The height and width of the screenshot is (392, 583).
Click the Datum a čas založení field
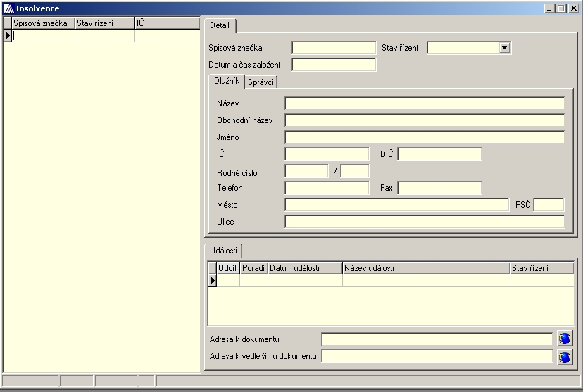coord(334,65)
